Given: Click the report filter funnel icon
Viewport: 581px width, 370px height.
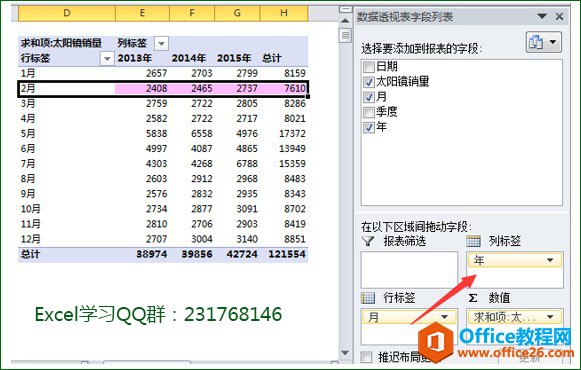Looking at the screenshot, I should [x=368, y=241].
